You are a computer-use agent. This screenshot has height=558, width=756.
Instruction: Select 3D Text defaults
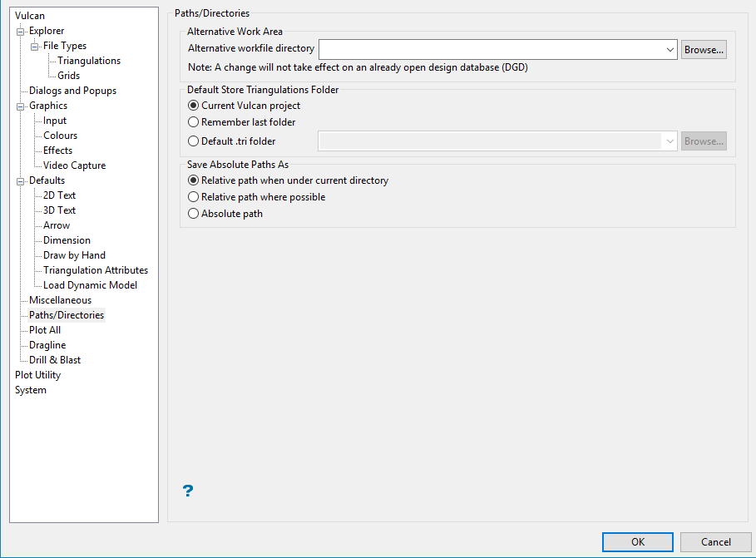click(59, 210)
